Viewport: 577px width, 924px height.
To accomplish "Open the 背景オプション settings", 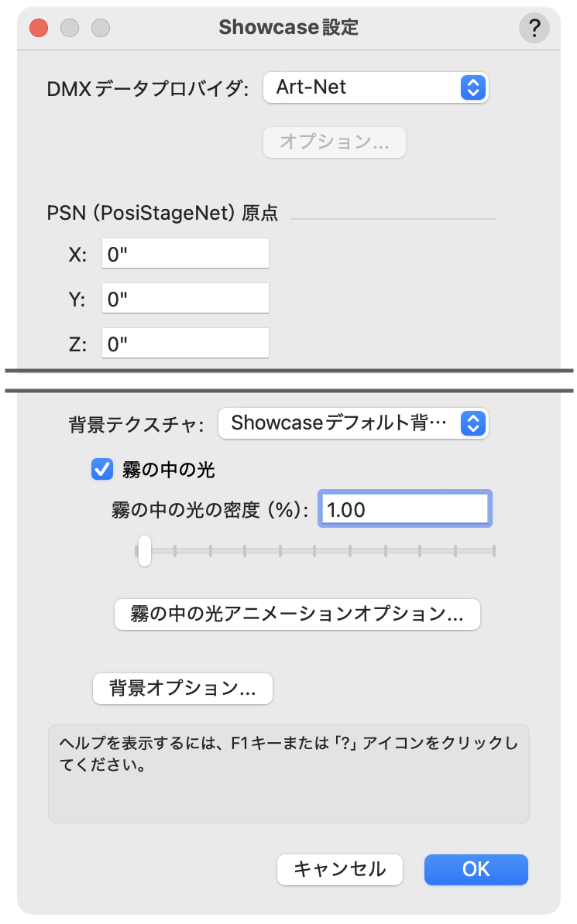I will point(182,688).
